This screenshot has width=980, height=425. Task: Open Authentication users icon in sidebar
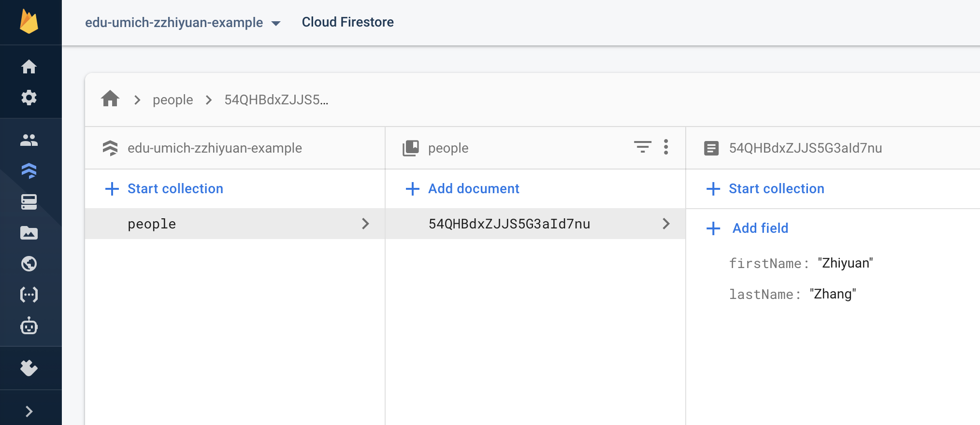pos(29,140)
